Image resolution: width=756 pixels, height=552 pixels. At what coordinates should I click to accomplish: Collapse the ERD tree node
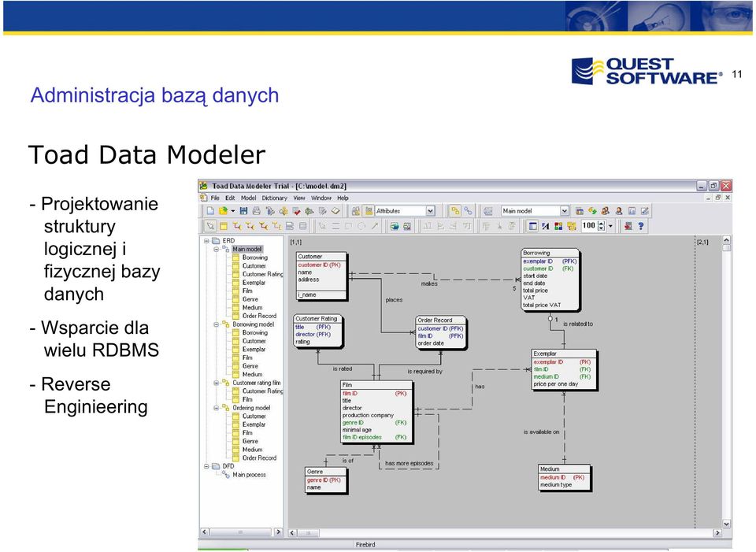coord(206,241)
